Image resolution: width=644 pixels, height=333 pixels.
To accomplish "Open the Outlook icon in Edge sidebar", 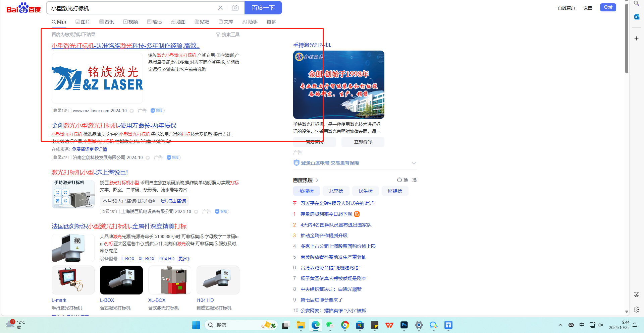I will (636, 17).
